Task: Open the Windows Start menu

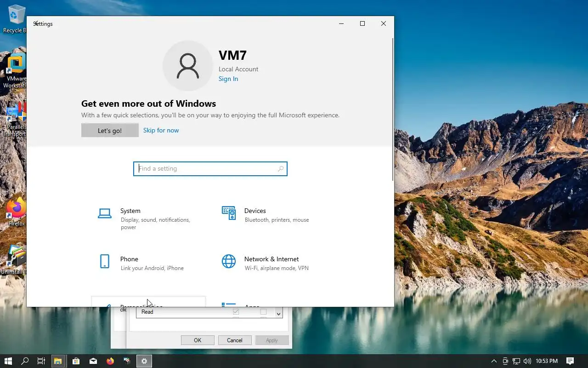Action: [x=8, y=361]
